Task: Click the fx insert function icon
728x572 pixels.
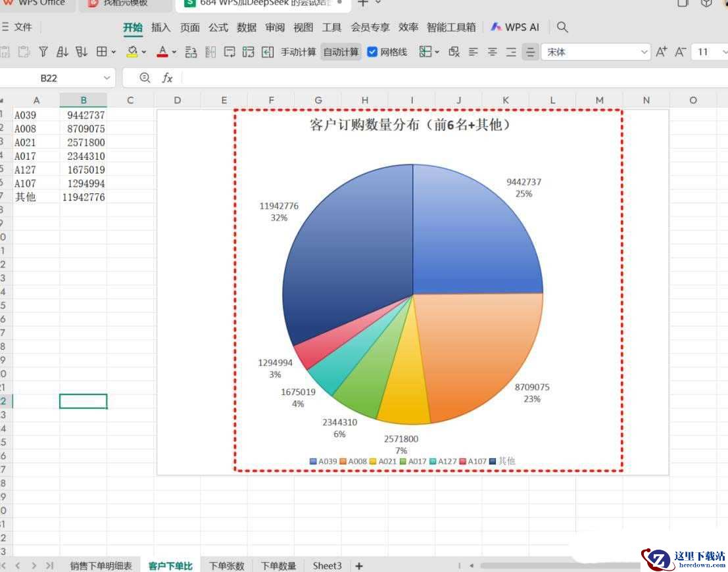Action: [167, 78]
